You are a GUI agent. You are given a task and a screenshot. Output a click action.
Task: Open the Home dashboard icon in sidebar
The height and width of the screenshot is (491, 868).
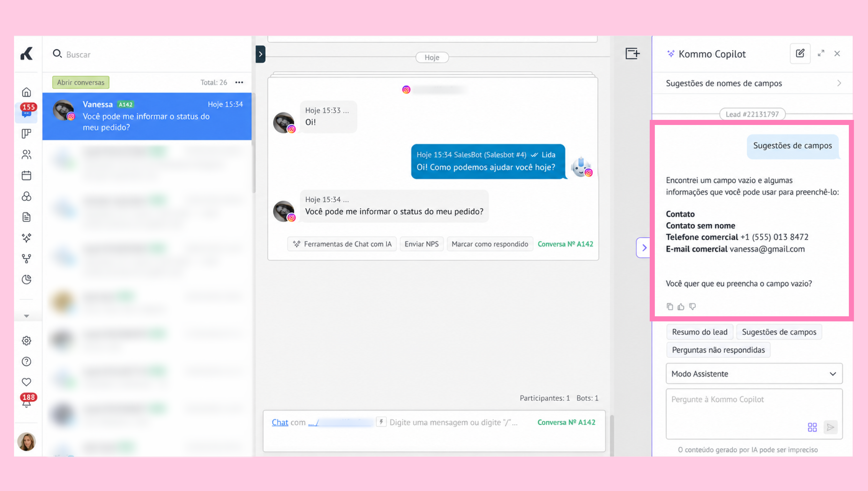click(26, 92)
